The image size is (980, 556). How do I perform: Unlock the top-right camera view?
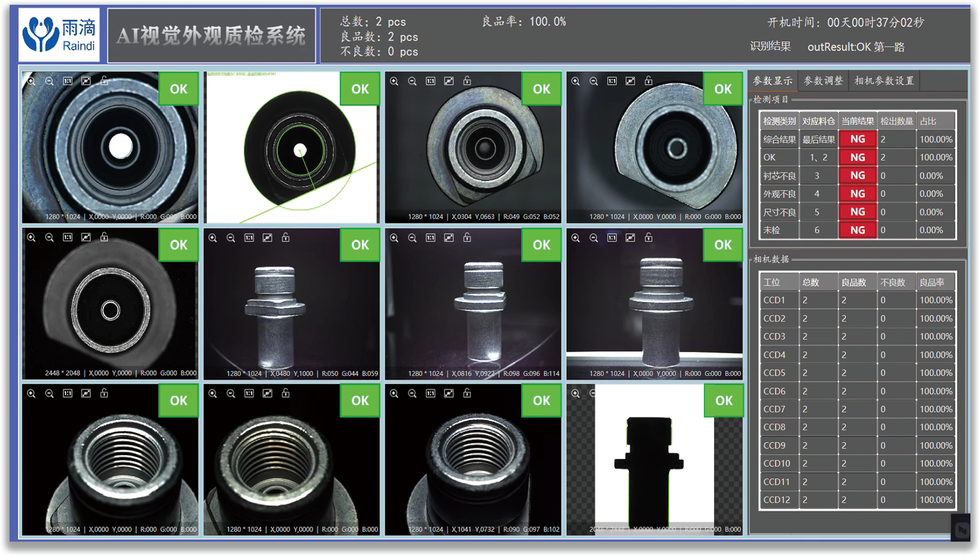coord(649,80)
